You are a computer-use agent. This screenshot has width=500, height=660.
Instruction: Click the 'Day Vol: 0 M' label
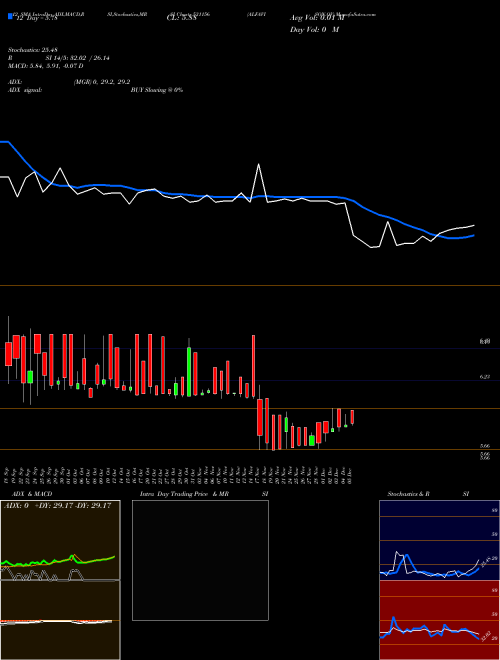314,30
